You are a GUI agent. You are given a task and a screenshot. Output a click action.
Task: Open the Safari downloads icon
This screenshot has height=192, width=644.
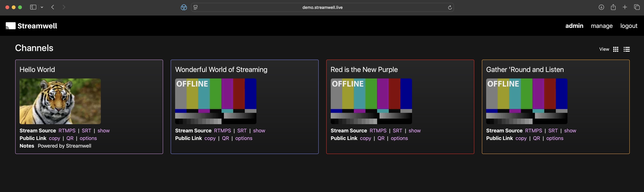[x=601, y=7]
